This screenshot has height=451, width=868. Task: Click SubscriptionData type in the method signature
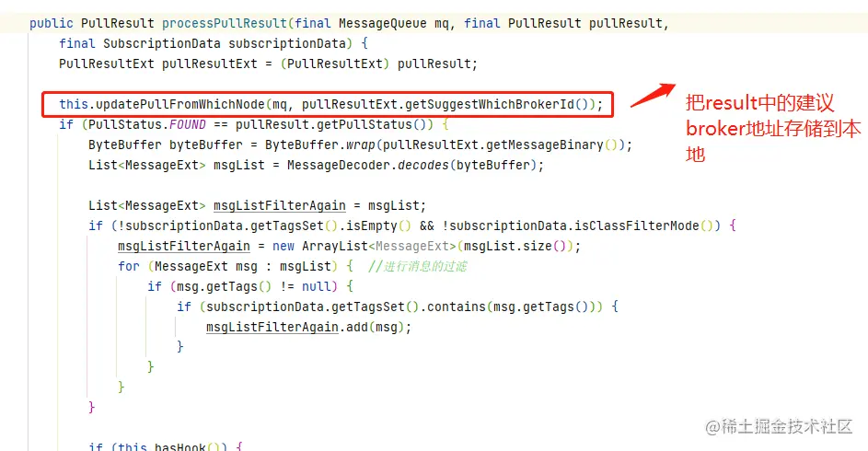tap(162, 43)
